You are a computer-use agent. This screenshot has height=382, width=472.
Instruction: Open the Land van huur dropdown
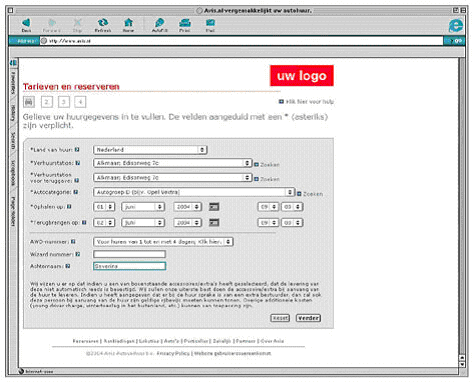[150, 150]
